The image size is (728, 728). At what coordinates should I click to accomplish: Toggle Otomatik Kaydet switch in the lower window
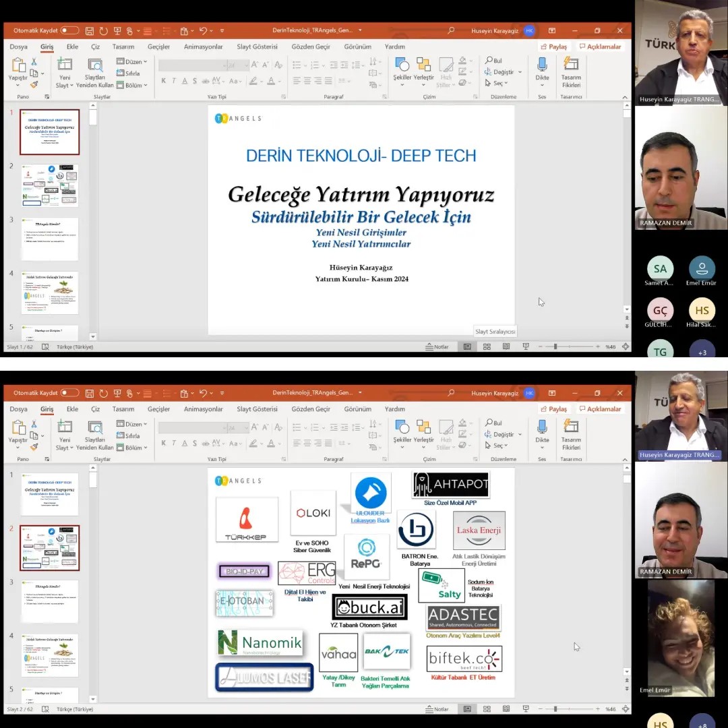click(69, 393)
